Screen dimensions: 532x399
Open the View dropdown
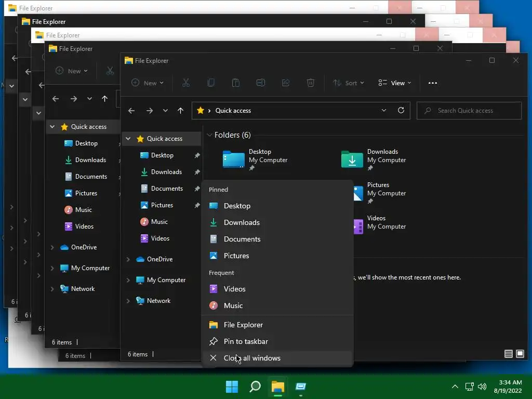click(x=395, y=83)
